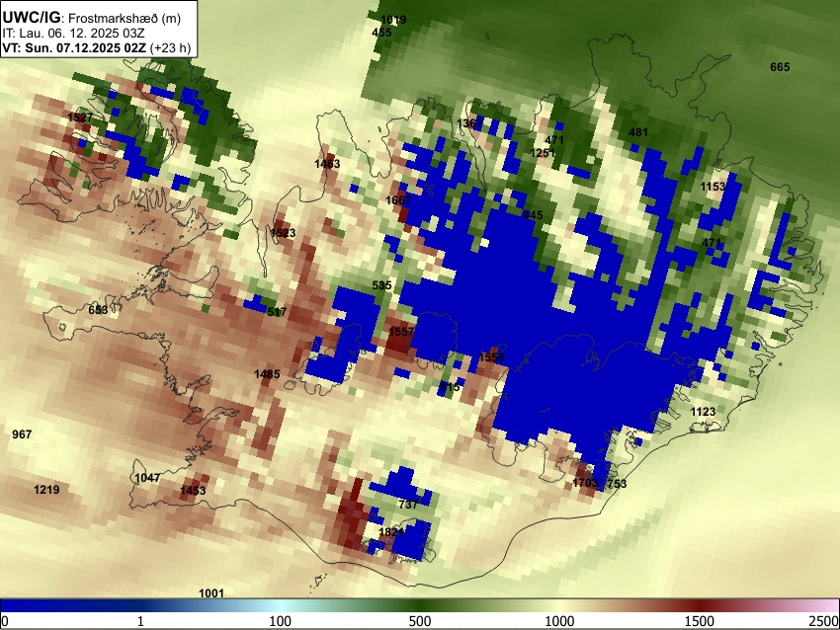The width and height of the screenshot is (840, 630).
Task: Pick the dark red colorbar segment at 1500
Action: pyautogui.click(x=700, y=605)
